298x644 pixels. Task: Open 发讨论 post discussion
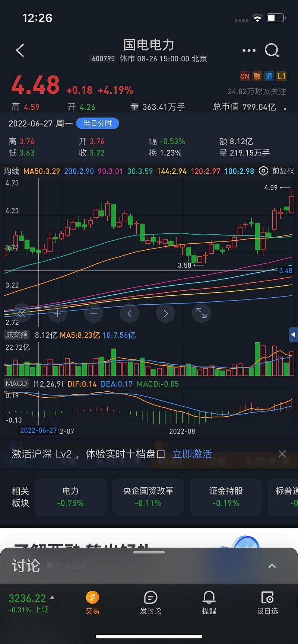point(150,603)
